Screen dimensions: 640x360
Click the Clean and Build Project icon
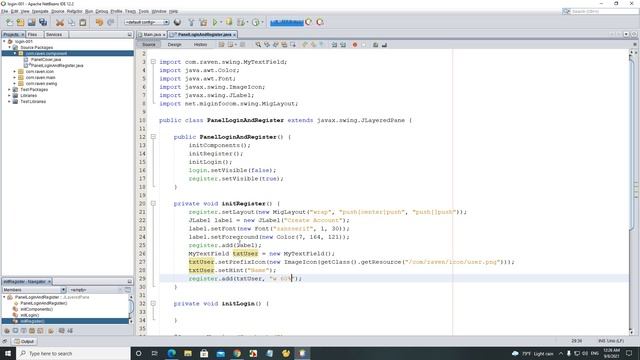click(203, 22)
